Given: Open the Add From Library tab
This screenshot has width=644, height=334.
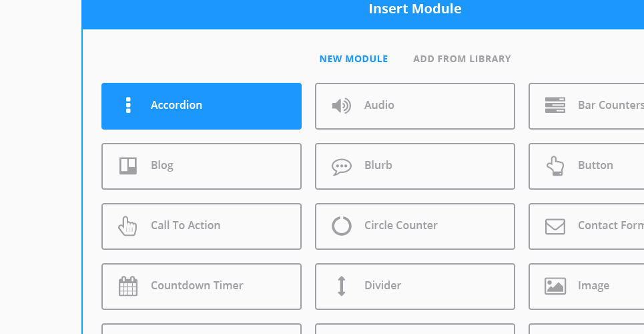Looking at the screenshot, I should click(462, 59).
